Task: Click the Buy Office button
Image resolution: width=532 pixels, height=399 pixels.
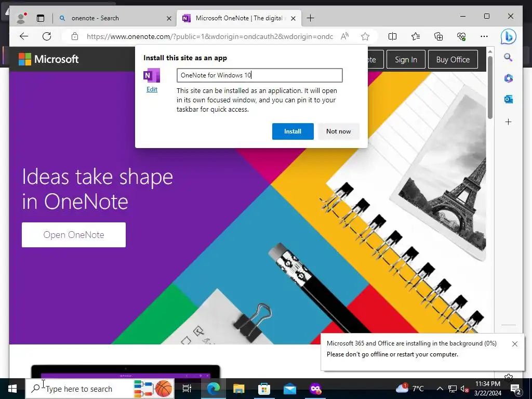Action: point(453,59)
